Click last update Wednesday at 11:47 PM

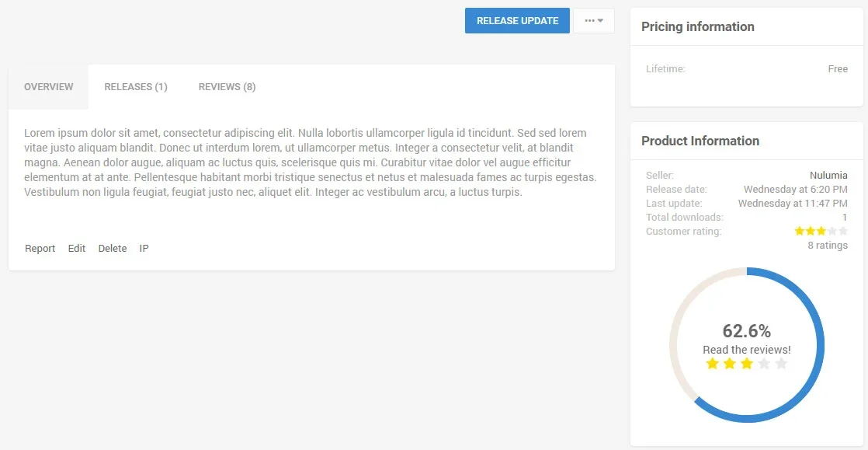coord(793,204)
